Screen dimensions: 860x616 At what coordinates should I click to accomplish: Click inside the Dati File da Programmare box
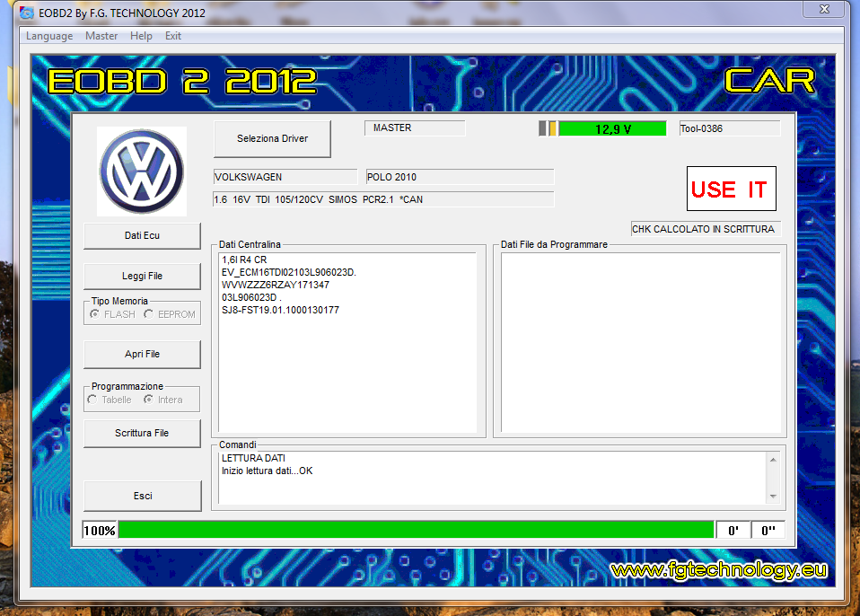(641, 343)
